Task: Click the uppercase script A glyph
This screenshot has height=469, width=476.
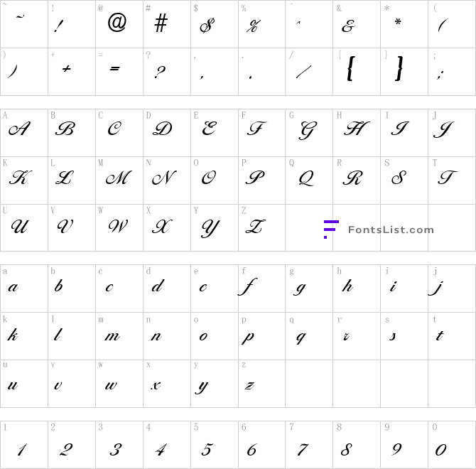Action: click(19, 129)
